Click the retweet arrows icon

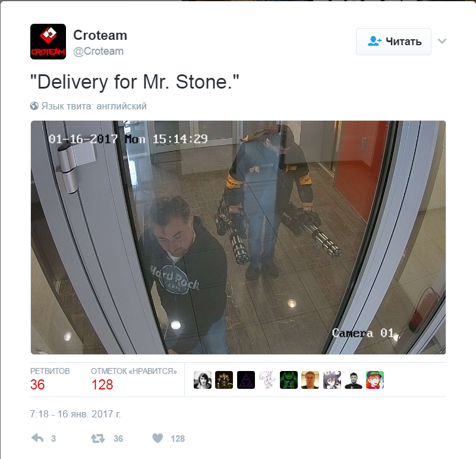(x=97, y=438)
